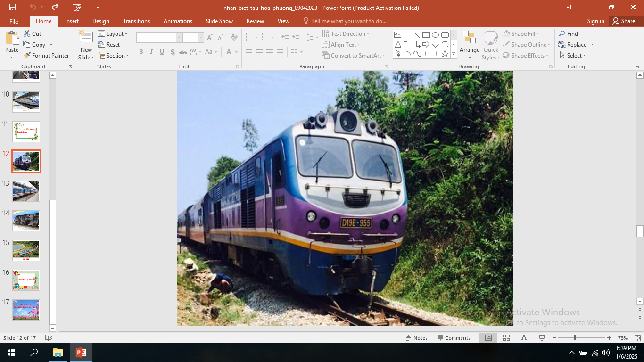This screenshot has width=644, height=362.
Task: Fit slide to current window icon
Action: pyautogui.click(x=637, y=338)
